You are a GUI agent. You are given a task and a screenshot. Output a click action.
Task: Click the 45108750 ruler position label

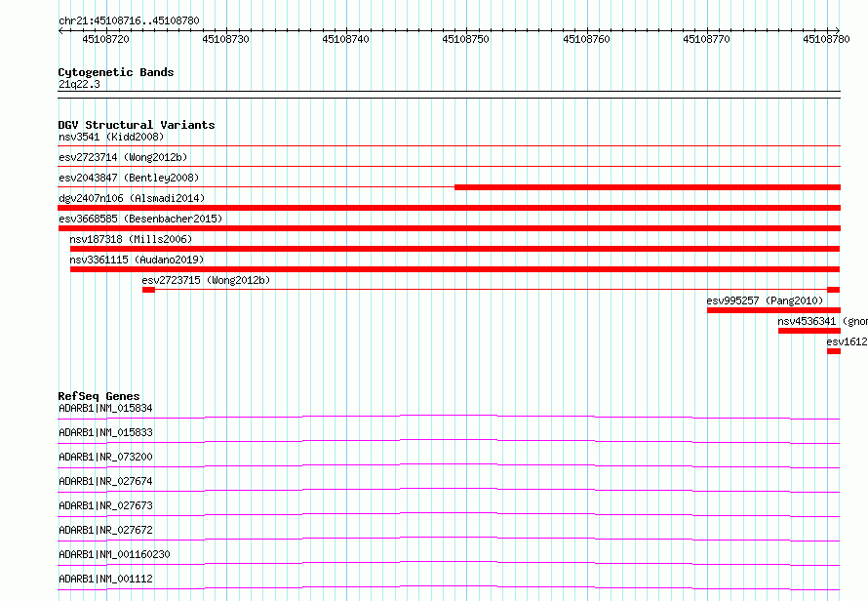[x=465, y=39]
